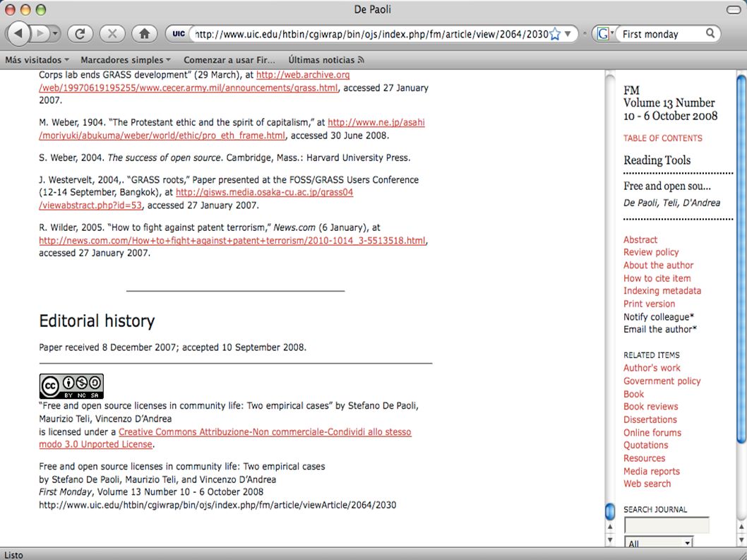
Task: Open the Resources link
Action: (x=644, y=458)
